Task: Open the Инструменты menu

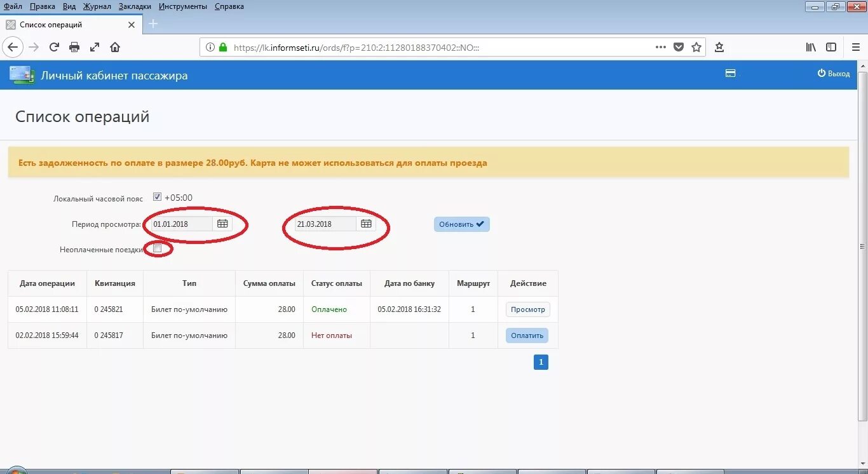Action: click(183, 6)
